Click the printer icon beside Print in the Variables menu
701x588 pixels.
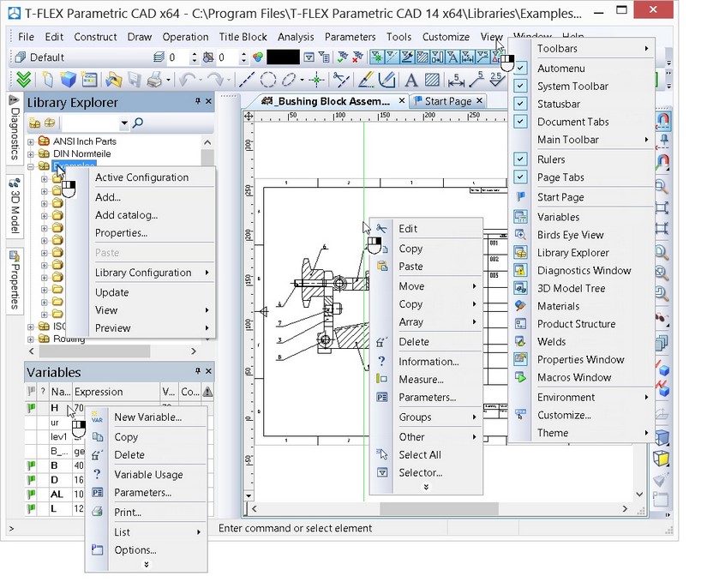(x=97, y=512)
